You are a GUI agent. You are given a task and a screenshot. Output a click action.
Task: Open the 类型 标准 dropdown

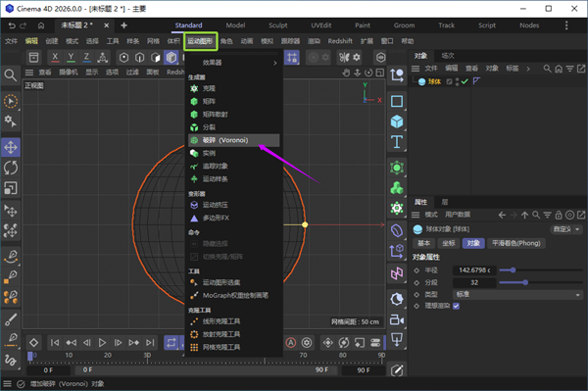point(517,295)
